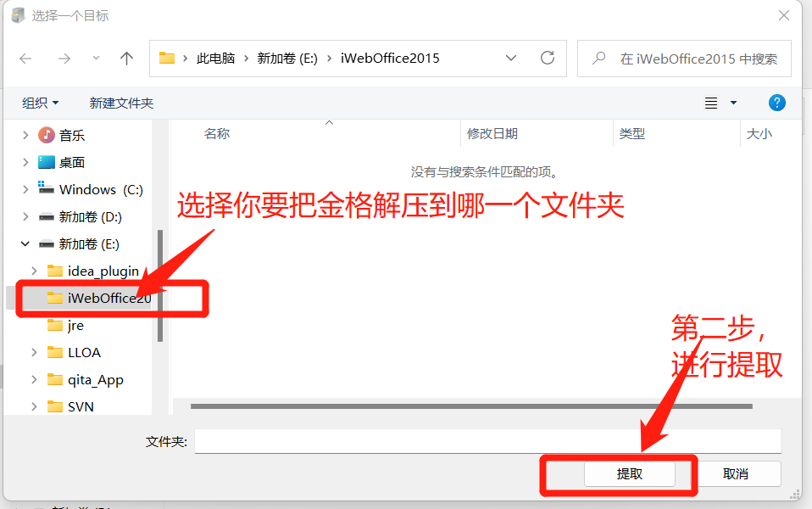The width and height of the screenshot is (812, 509).
Task: Collapse the 新加卷 (E:) drive
Action: [x=25, y=243]
